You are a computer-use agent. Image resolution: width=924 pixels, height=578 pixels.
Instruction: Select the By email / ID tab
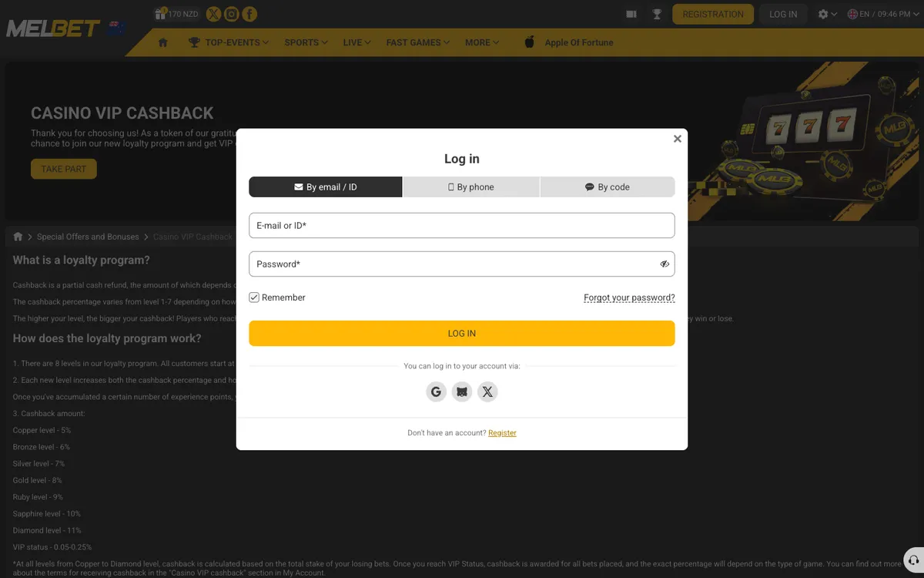[x=326, y=187]
